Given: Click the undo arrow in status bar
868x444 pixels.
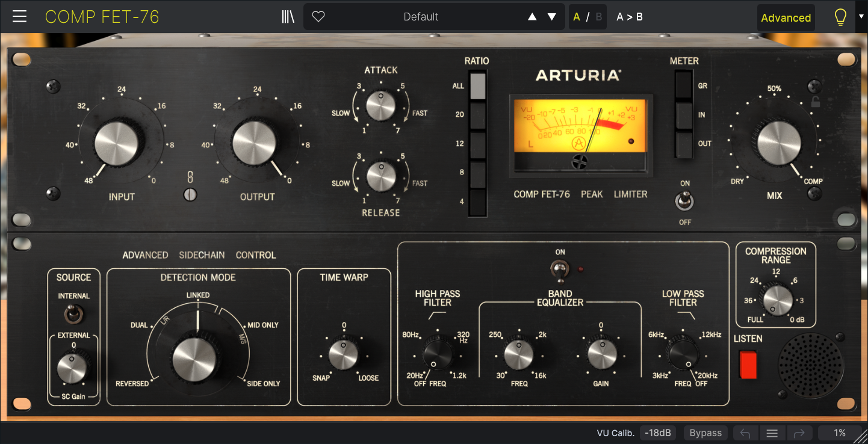Looking at the screenshot, I should 745,433.
